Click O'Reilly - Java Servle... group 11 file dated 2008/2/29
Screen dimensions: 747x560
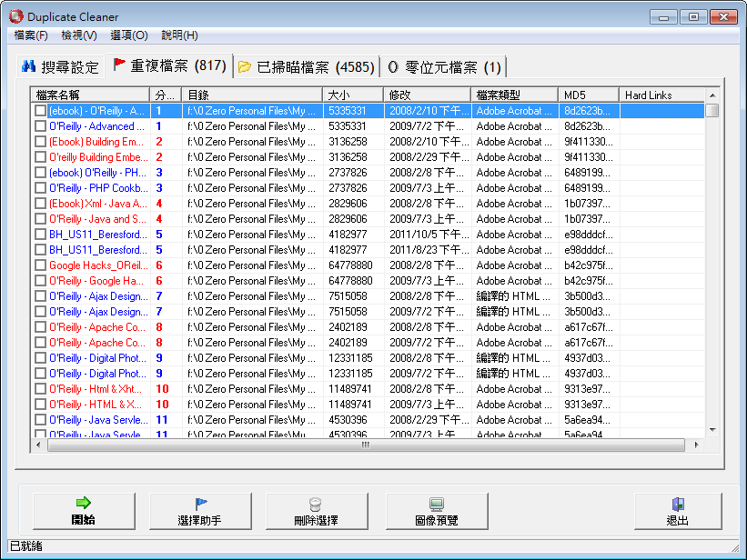[368, 420]
